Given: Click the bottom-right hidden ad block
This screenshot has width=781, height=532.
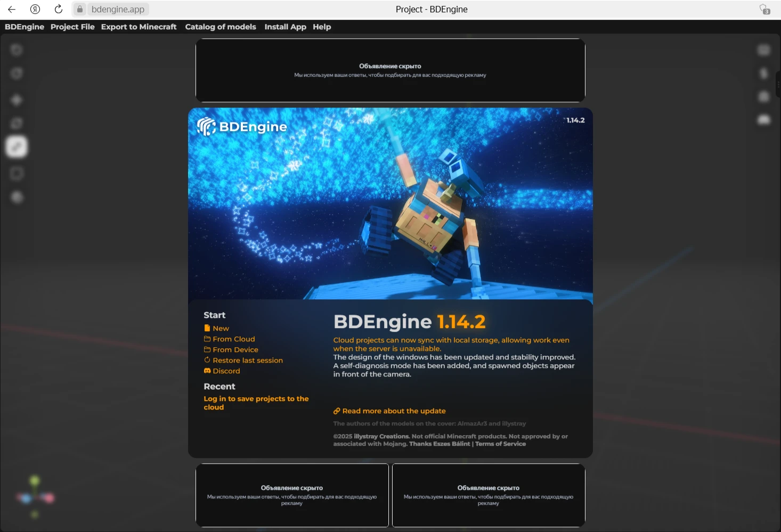Looking at the screenshot, I should tap(489, 495).
